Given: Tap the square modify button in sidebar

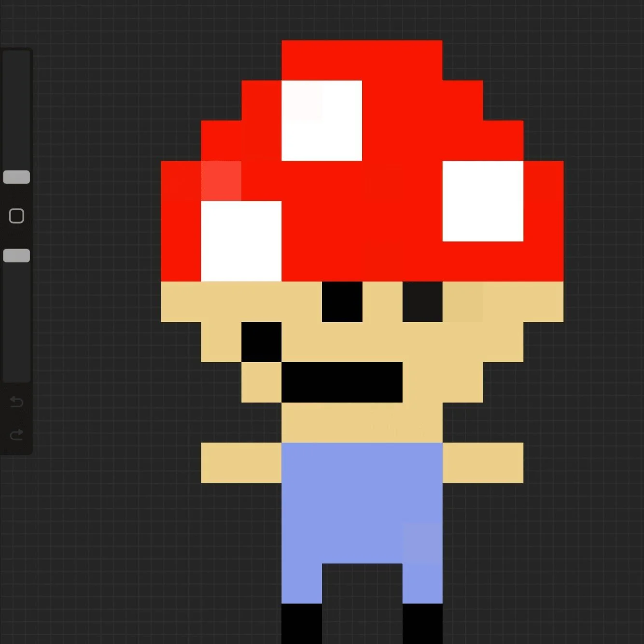Looking at the screenshot, I should coord(16,216).
